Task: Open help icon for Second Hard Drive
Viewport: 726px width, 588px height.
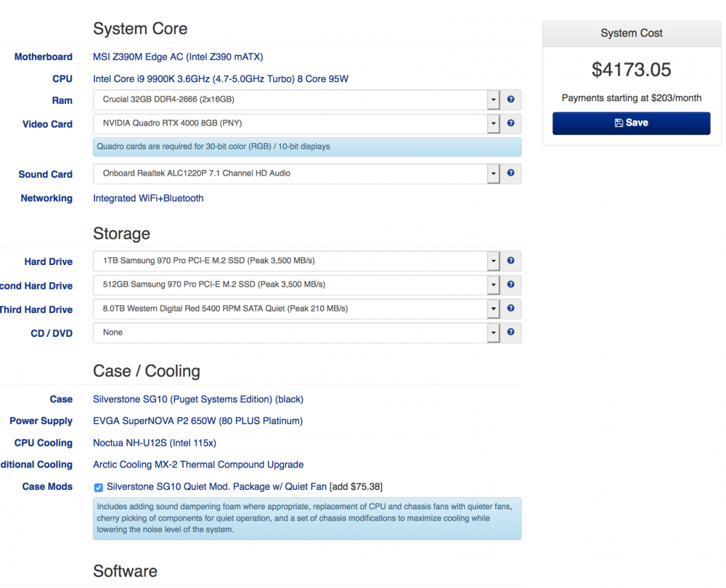Action: click(x=510, y=285)
